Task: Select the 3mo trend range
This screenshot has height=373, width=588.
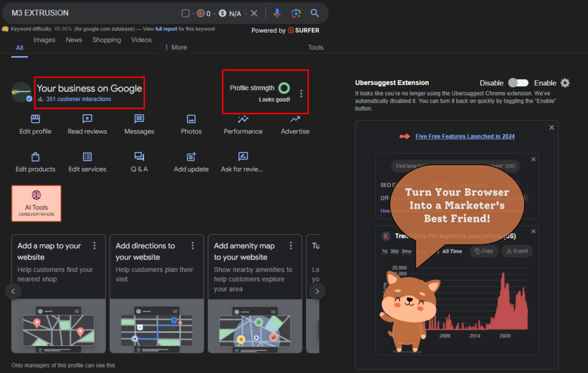Action: click(x=407, y=251)
